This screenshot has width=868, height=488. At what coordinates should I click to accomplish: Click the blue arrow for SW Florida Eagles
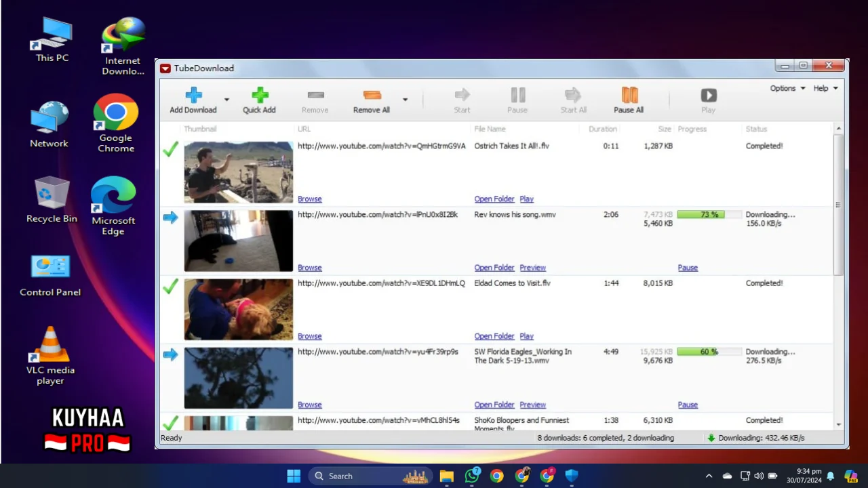pyautogui.click(x=170, y=354)
